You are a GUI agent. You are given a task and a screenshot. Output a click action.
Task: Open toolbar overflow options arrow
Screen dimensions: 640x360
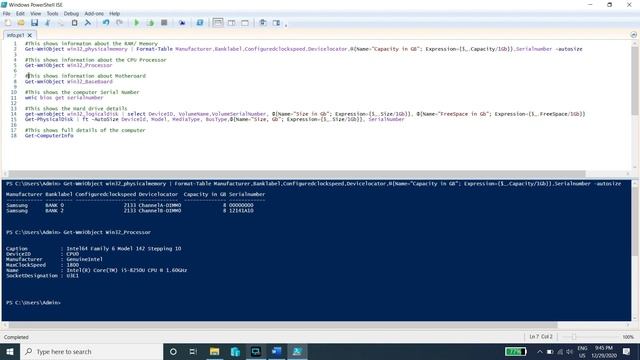click(286, 24)
